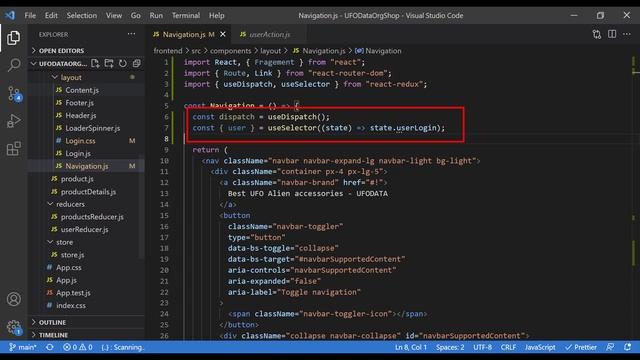Switch to the userAction.js tab
The width and height of the screenshot is (640, 360).
pyautogui.click(x=269, y=34)
